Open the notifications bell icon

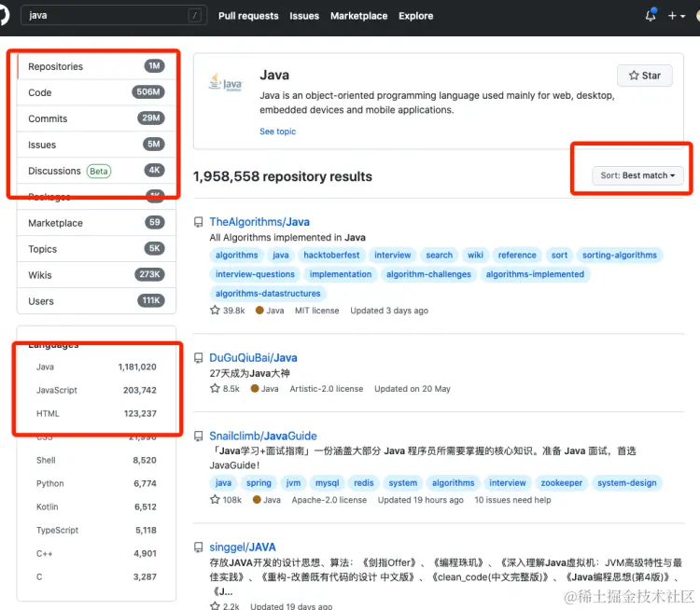click(x=651, y=16)
